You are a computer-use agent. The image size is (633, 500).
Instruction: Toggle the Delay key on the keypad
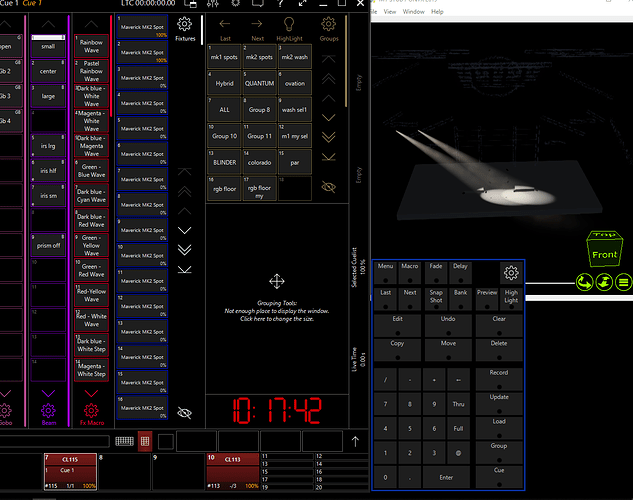click(x=460, y=273)
